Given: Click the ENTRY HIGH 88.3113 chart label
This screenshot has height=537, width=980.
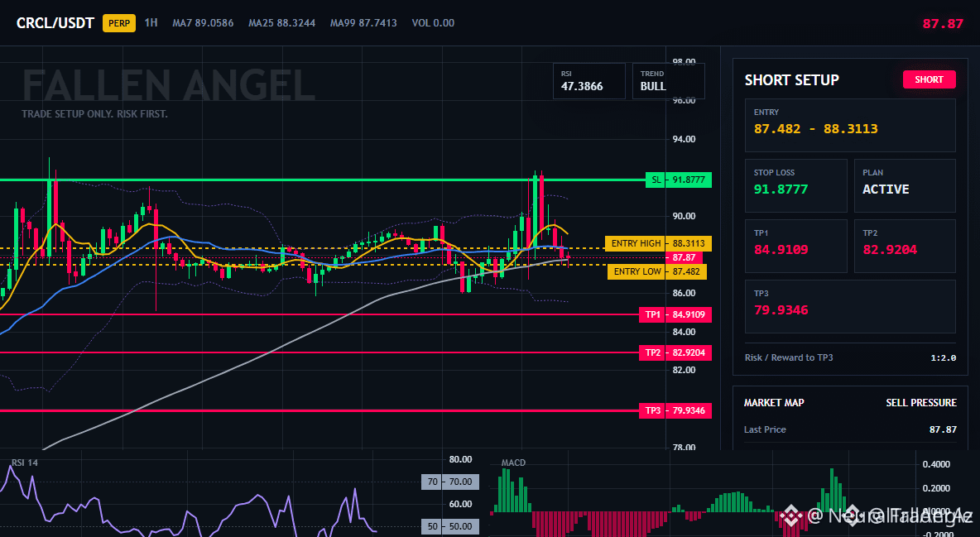Looking at the screenshot, I should [658, 243].
